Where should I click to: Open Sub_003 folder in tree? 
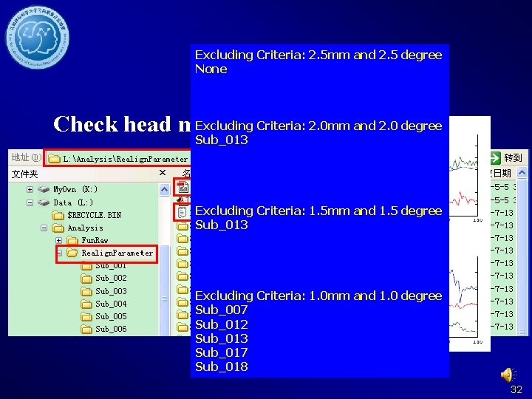tap(111, 291)
